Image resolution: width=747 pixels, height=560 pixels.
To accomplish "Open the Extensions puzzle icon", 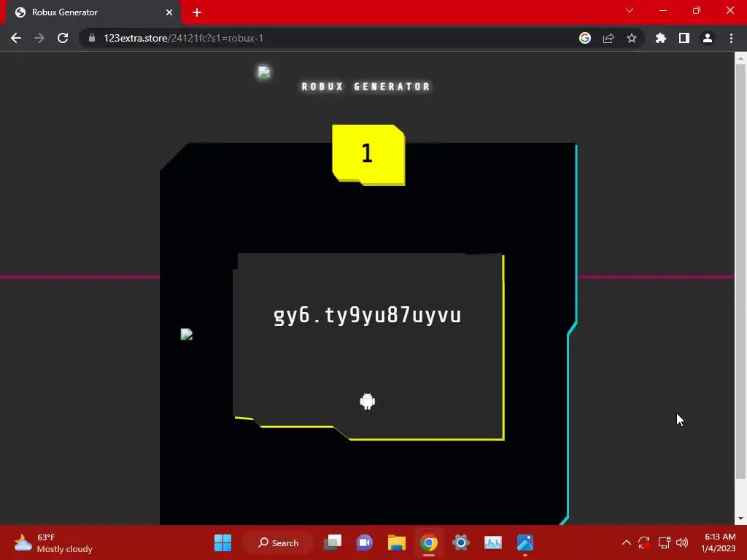I will pyautogui.click(x=661, y=38).
